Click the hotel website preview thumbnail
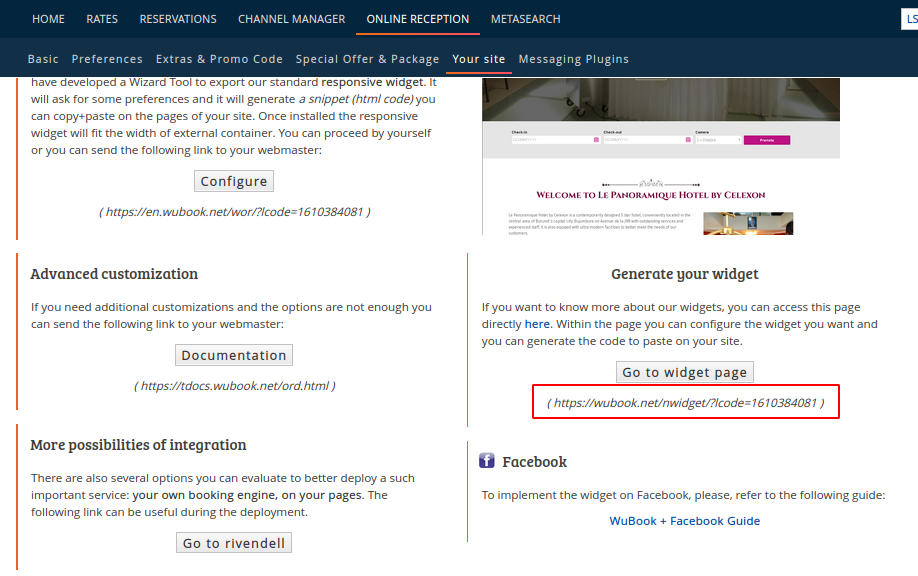 pyautogui.click(x=661, y=156)
